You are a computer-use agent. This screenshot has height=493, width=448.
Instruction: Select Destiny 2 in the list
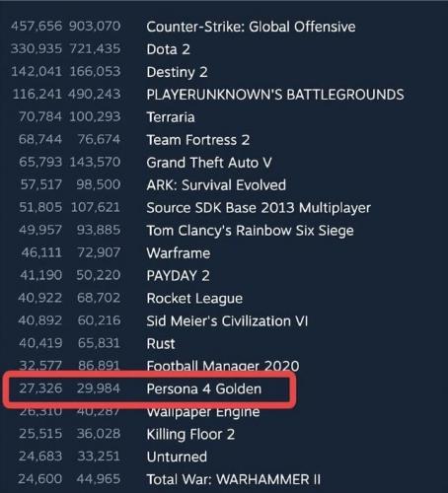[177, 72]
